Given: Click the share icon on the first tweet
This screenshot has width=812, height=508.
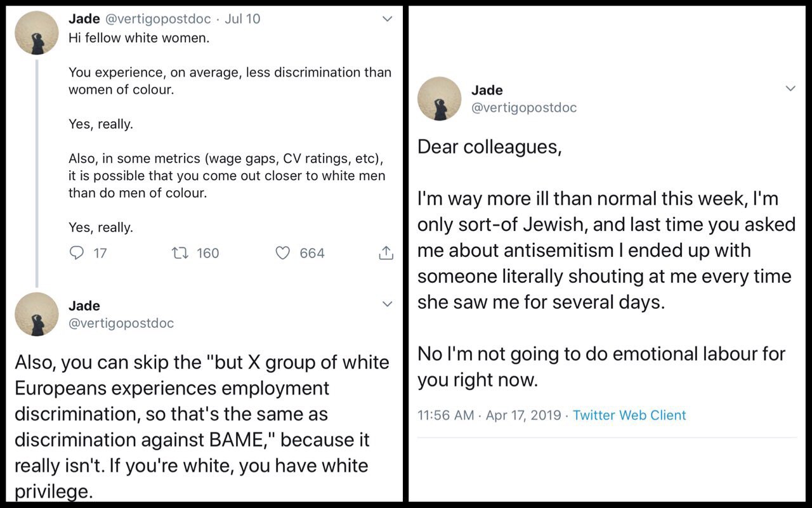Looking at the screenshot, I should pyautogui.click(x=386, y=254).
